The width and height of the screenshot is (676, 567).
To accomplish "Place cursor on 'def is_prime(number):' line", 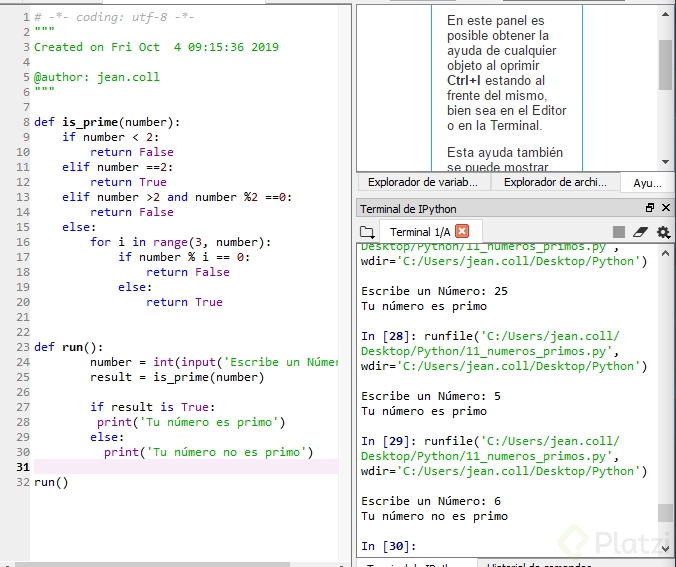I will click(x=107, y=122).
